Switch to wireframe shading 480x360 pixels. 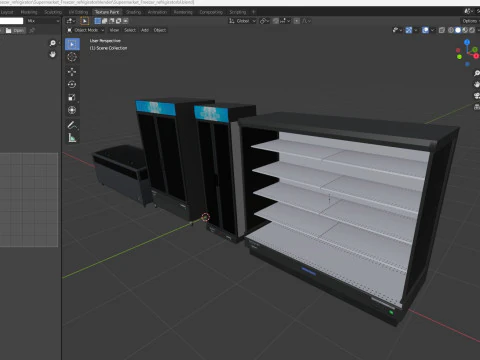click(x=451, y=30)
